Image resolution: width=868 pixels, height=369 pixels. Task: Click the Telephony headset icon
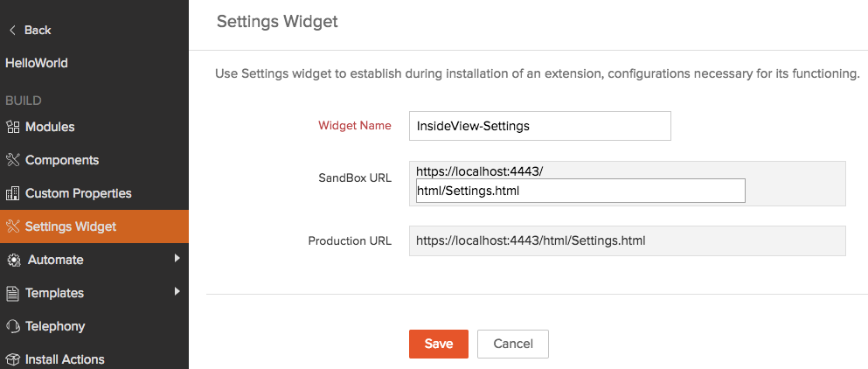pyautogui.click(x=12, y=327)
